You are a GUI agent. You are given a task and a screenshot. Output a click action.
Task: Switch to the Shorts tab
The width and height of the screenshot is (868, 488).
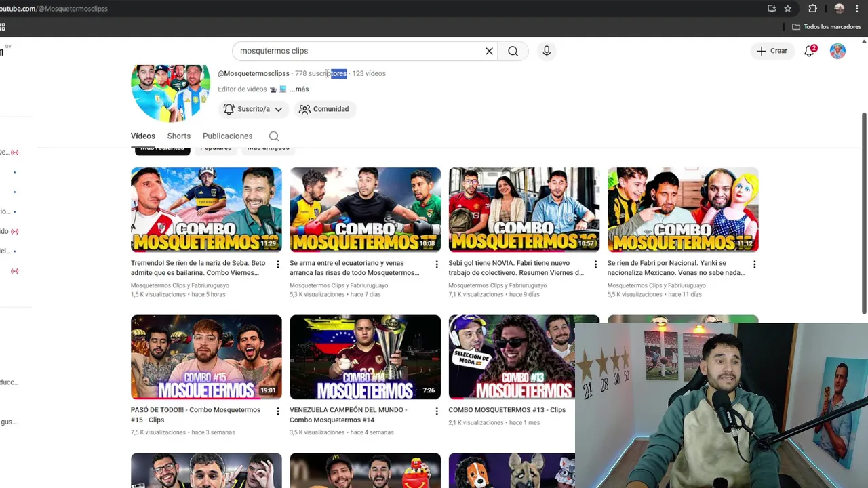pos(179,136)
